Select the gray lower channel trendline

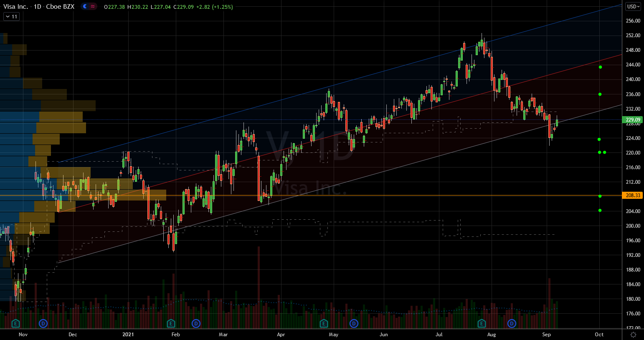click(340, 184)
